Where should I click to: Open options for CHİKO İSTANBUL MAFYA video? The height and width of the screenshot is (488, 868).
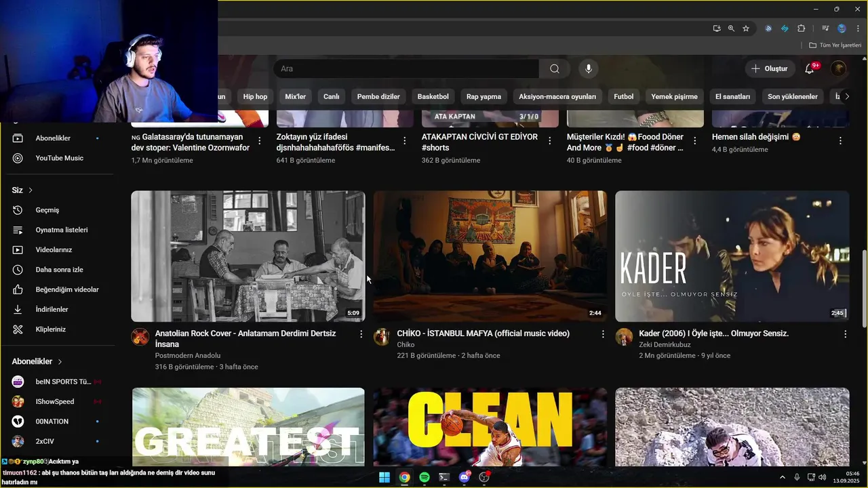pyautogui.click(x=603, y=334)
